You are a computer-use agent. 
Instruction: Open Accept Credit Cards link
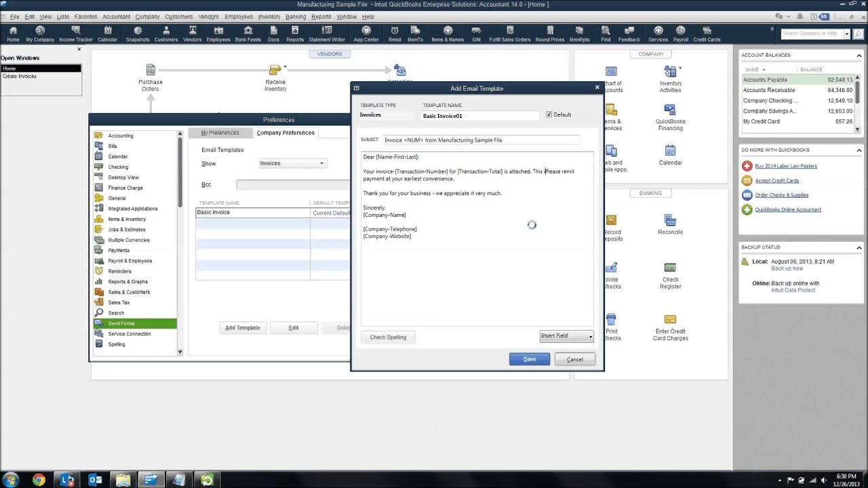tap(777, 181)
